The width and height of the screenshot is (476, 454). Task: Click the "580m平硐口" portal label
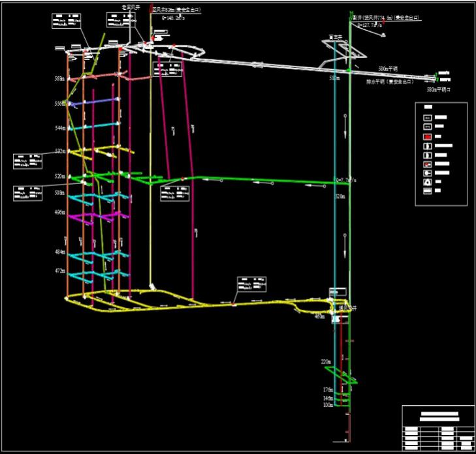click(x=439, y=89)
